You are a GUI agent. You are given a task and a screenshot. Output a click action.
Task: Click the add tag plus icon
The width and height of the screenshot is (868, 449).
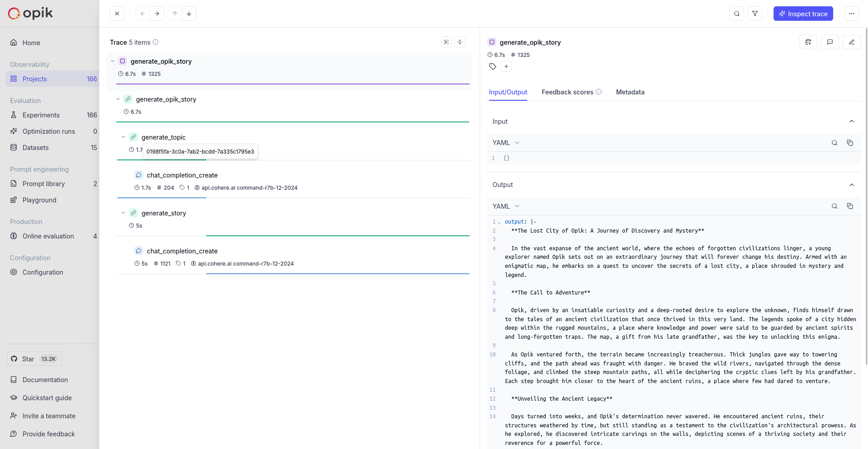[x=506, y=66]
